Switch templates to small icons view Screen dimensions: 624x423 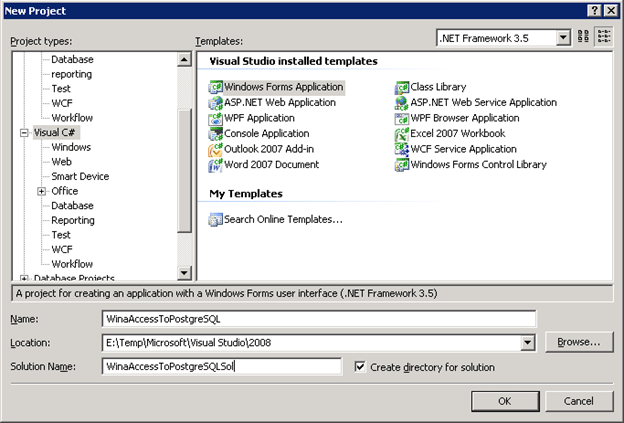point(604,37)
